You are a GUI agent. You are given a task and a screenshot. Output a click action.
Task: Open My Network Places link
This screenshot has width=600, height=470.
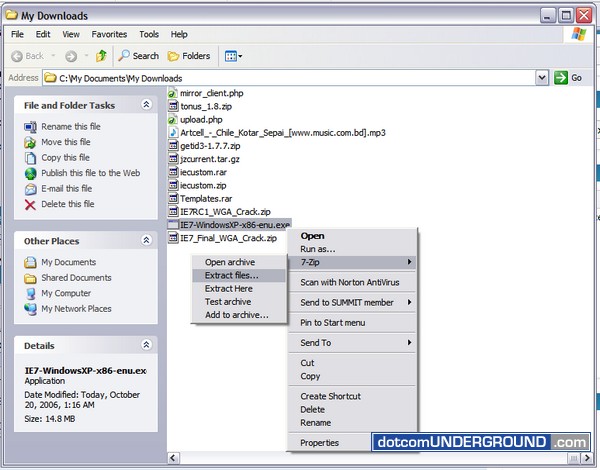tap(76, 308)
